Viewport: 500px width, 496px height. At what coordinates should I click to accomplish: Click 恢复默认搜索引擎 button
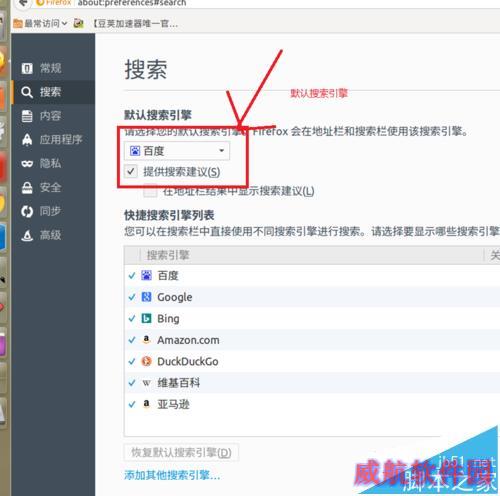(181, 452)
